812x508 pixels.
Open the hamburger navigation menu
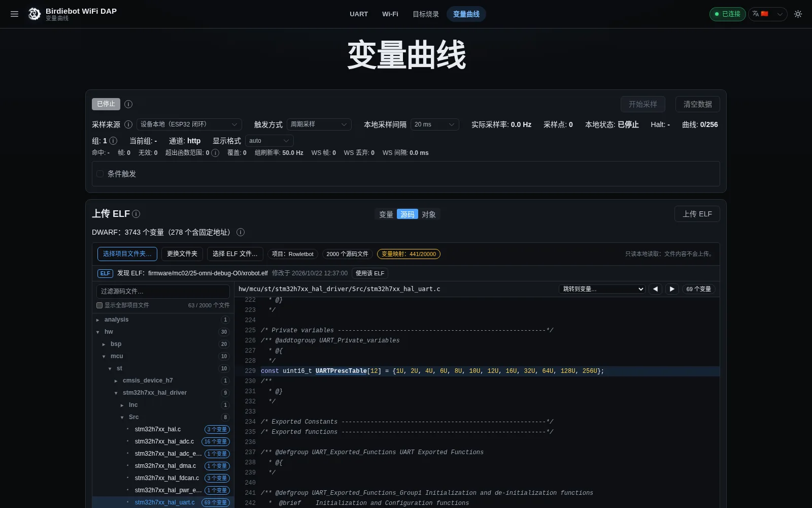coord(14,14)
